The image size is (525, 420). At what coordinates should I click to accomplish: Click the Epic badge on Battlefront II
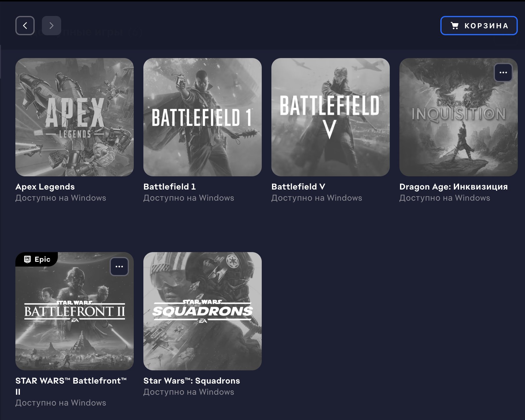pos(37,259)
